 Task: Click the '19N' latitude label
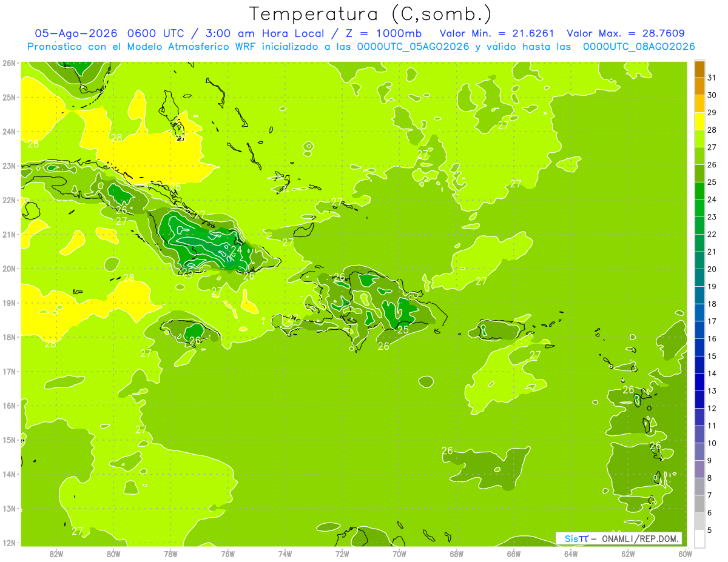point(8,303)
